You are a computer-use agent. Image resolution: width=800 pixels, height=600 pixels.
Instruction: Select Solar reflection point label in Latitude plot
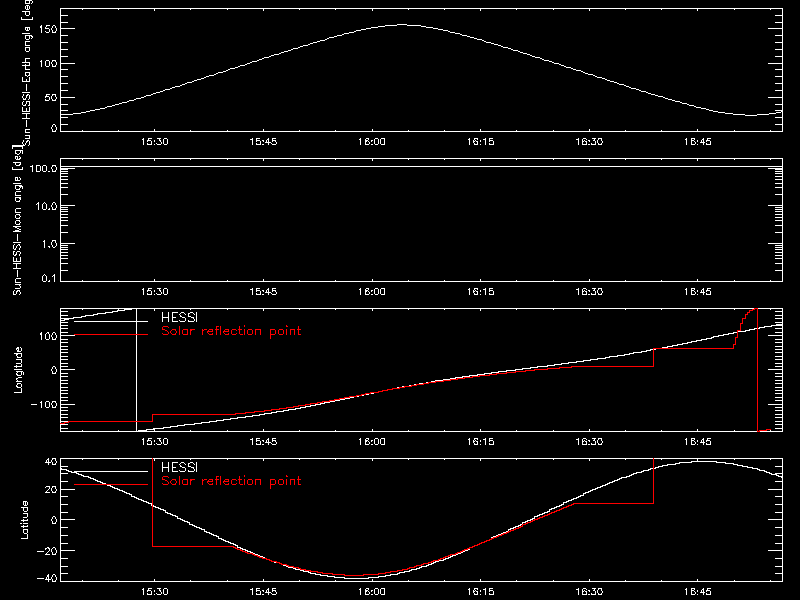click(231, 481)
